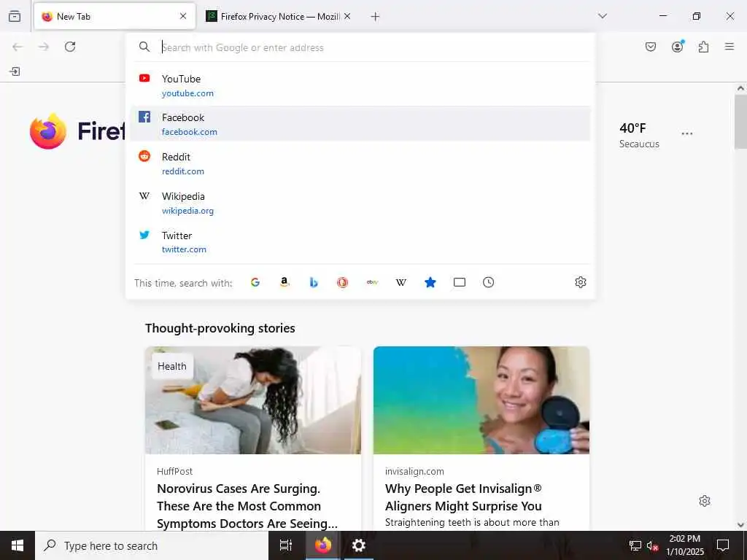The width and height of the screenshot is (747, 560).
Task: Open the Firefox account icon
Action: 678,46
